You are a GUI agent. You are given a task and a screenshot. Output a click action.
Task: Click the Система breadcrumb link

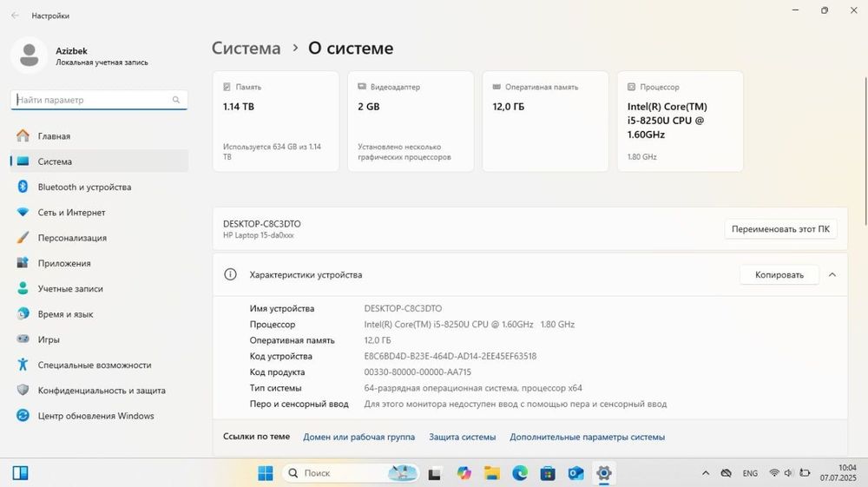click(x=247, y=48)
